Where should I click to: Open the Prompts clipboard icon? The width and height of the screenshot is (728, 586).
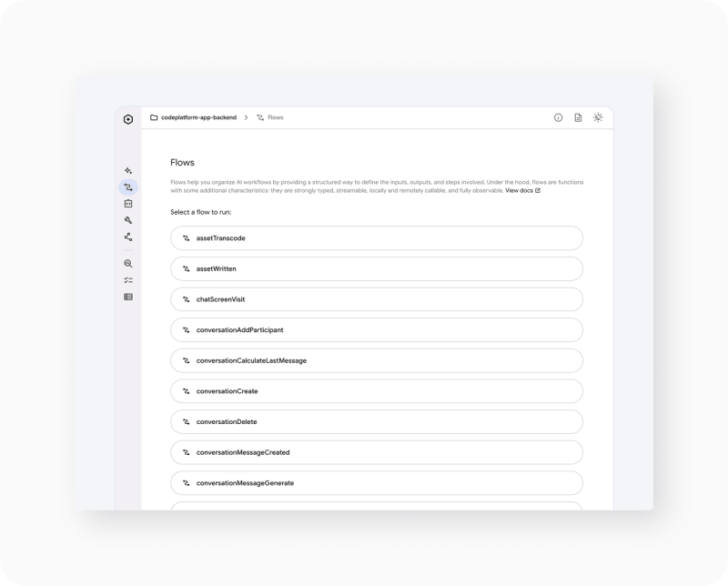pos(128,202)
